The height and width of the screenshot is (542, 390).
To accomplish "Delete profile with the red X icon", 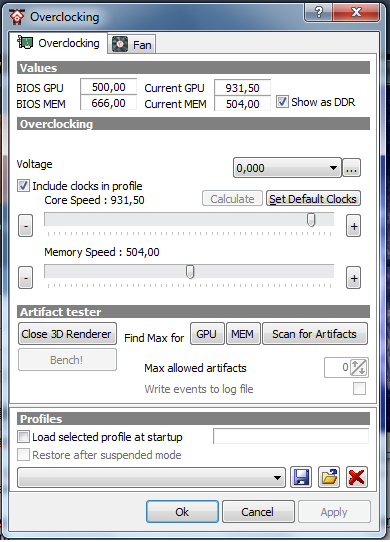I will [x=356, y=477].
